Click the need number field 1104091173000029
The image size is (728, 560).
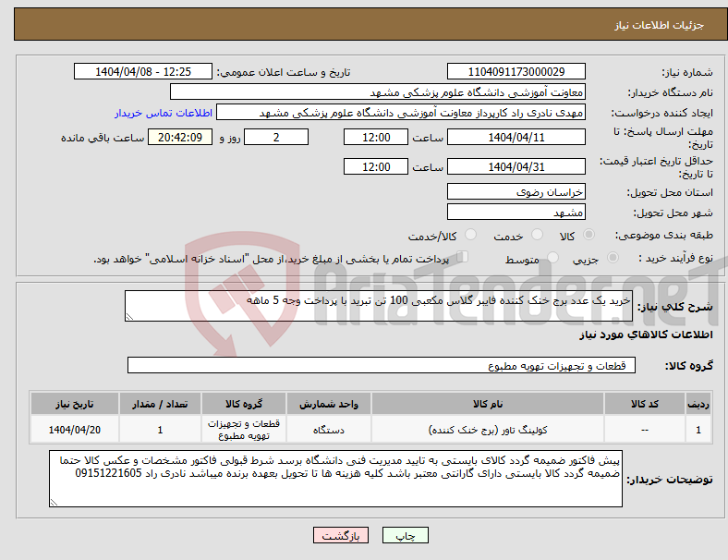[x=516, y=71]
